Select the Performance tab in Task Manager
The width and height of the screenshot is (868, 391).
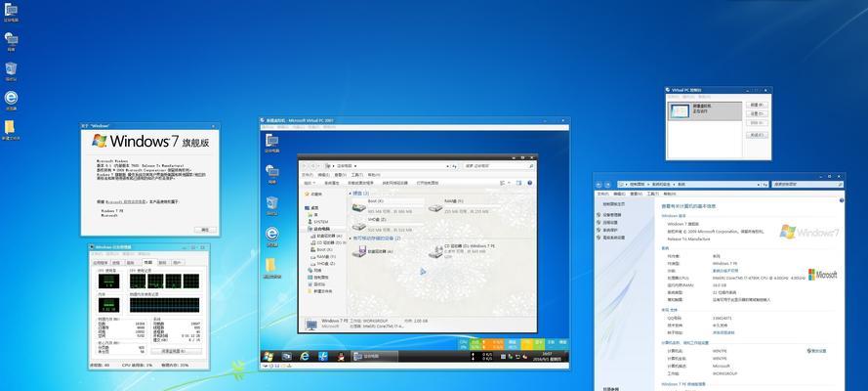[x=147, y=262]
